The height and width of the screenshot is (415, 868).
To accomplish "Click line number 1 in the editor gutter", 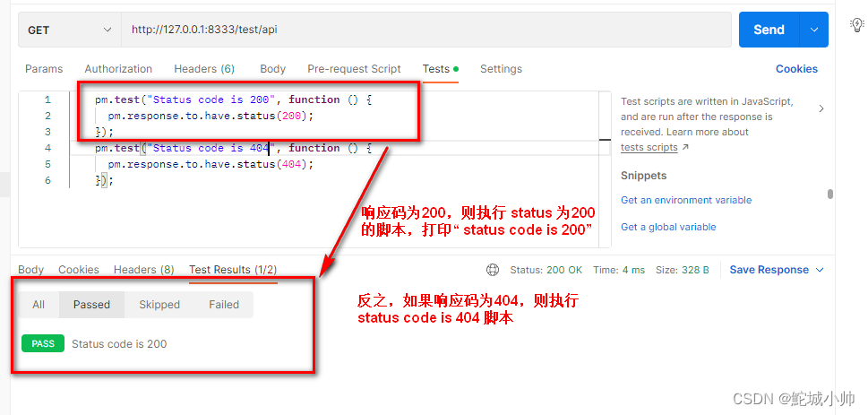I will 47,99.
